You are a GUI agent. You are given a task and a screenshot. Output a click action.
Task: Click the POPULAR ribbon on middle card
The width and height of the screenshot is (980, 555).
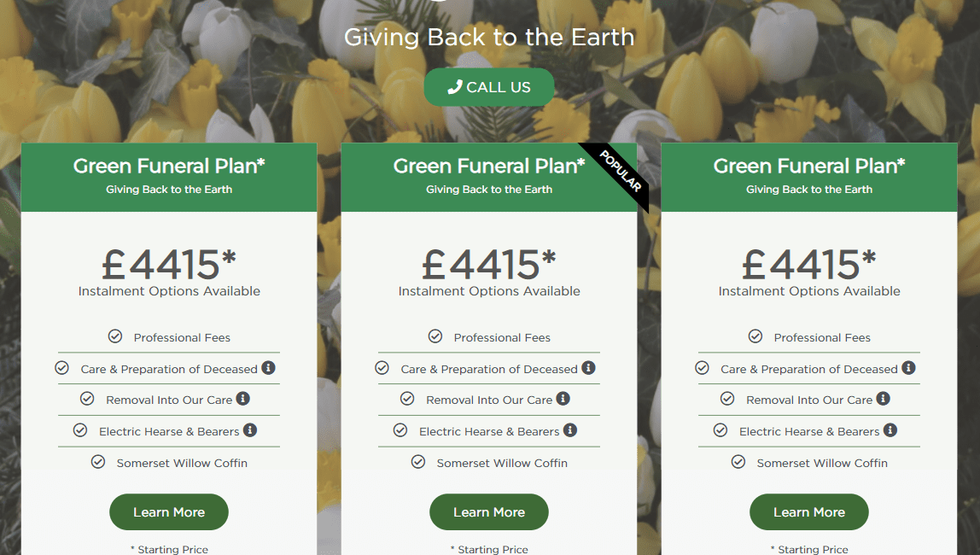pos(619,172)
